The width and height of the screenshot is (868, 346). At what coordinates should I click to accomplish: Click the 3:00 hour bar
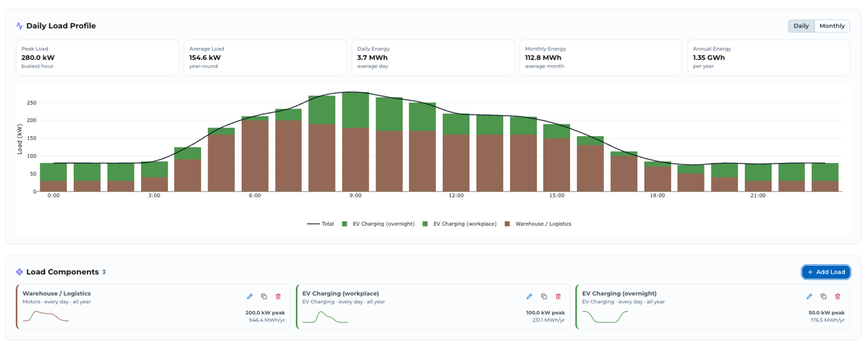click(154, 177)
